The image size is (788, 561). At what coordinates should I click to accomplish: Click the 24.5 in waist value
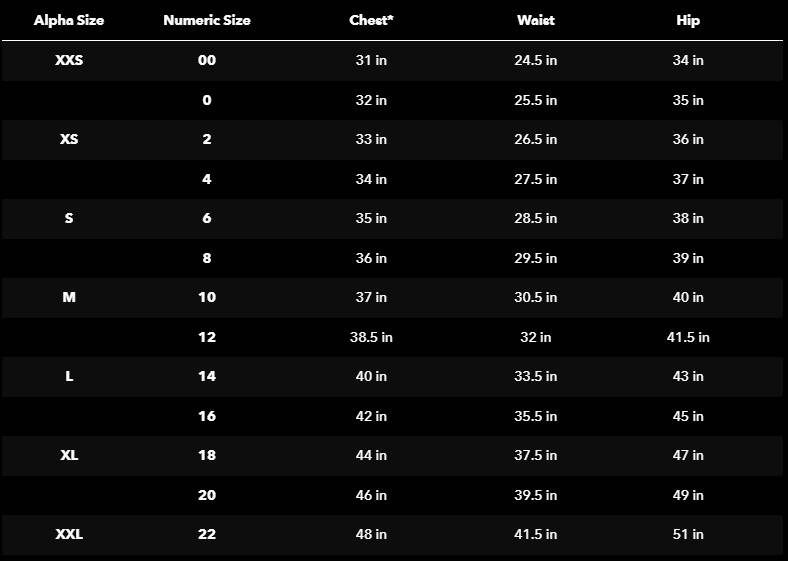point(536,60)
